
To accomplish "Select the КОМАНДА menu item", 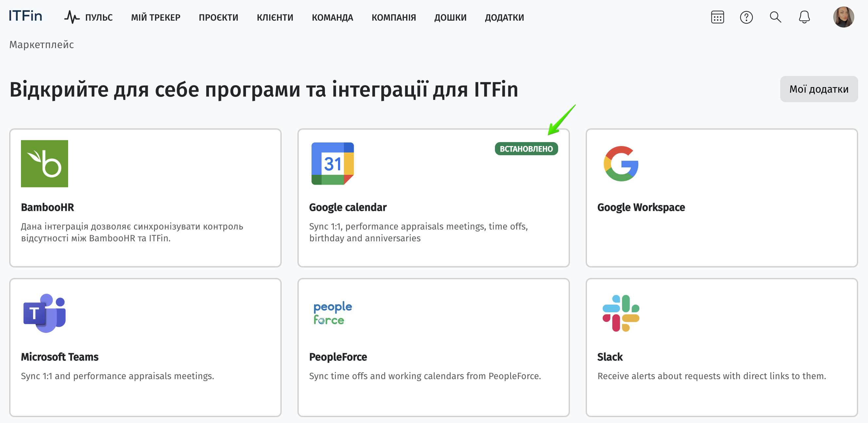I will [332, 17].
